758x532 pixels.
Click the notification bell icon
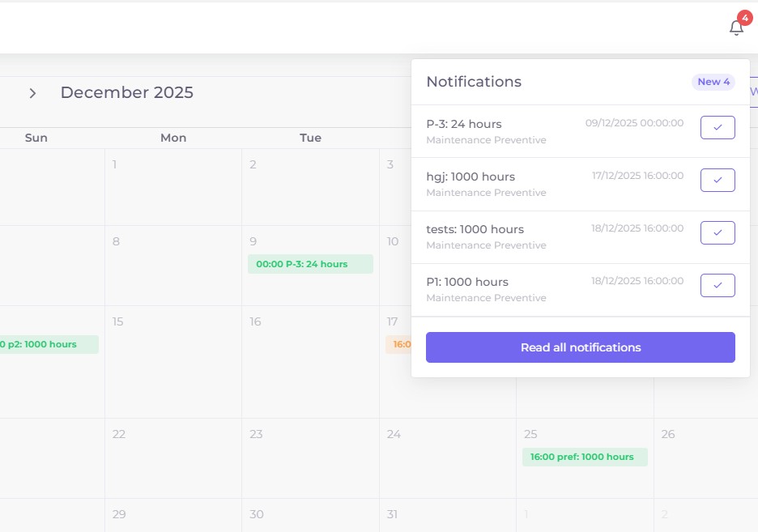coord(735,28)
